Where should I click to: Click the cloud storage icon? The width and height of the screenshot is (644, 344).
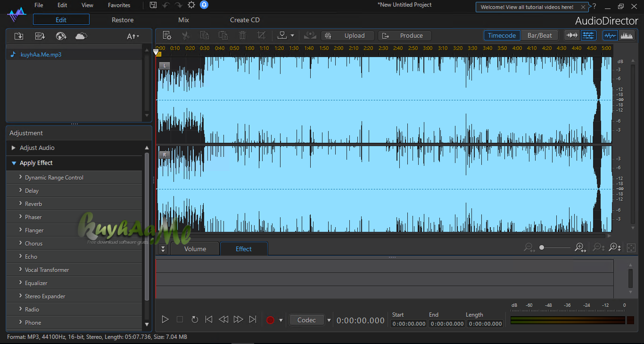81,36
